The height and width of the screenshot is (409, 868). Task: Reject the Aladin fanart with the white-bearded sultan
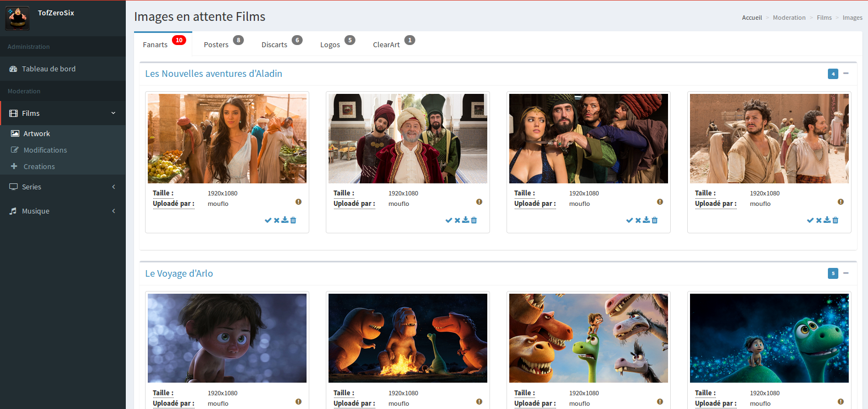pos(457,220)
